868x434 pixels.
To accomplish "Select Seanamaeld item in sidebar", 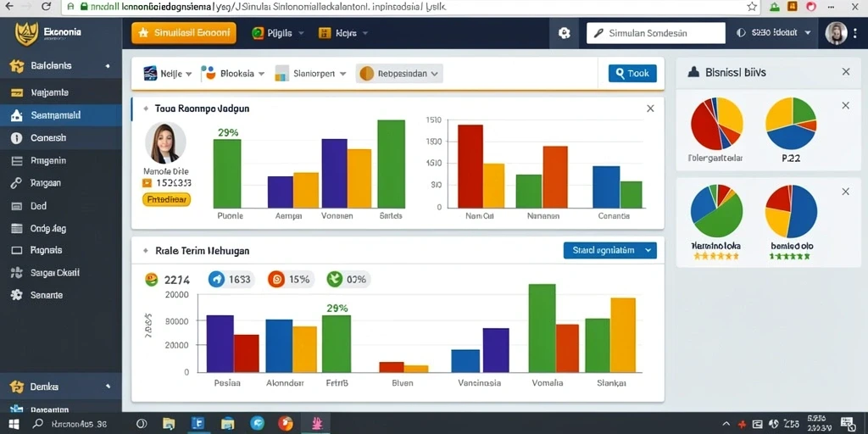I will (x=61, y=115).
